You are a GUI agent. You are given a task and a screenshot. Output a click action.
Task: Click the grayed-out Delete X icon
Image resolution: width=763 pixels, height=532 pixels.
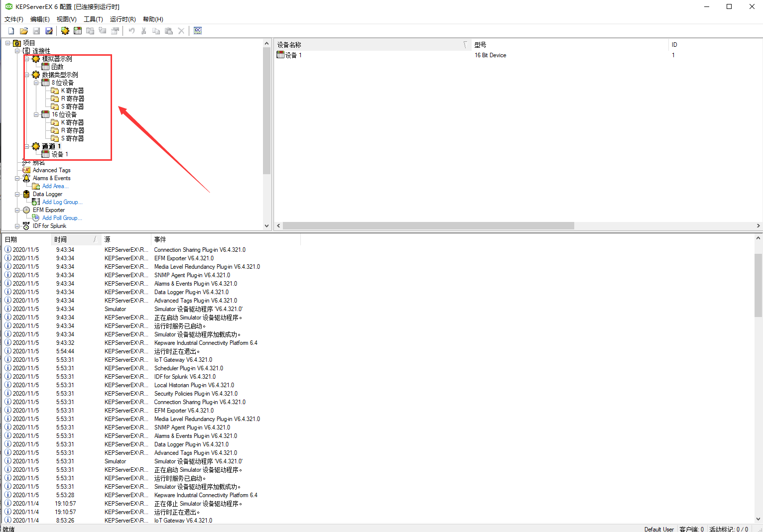181,31
